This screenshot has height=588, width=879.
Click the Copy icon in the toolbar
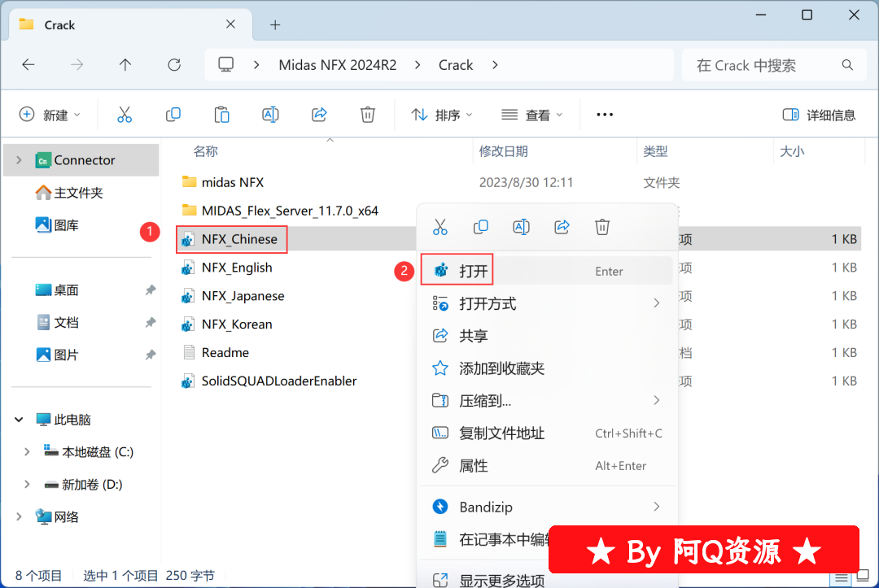tap(173, 115)
